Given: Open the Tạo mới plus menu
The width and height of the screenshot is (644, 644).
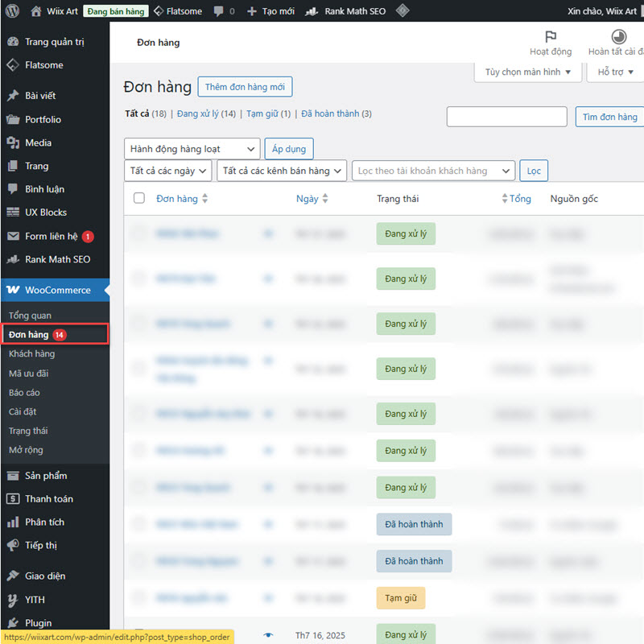Looking at the screenshot, I should tap(270, 11).
